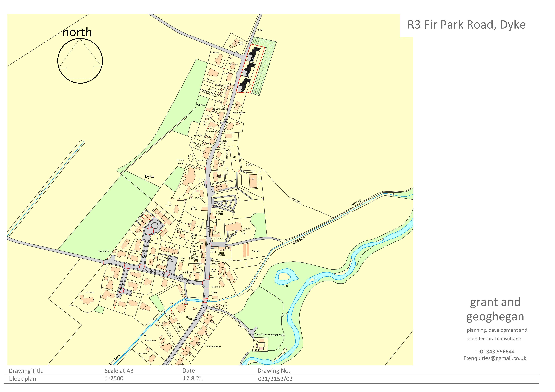The height and width of the screenshot is (392, 555).
Task: Click the 'Fairview' label
Action: click(x=143, y=353)
